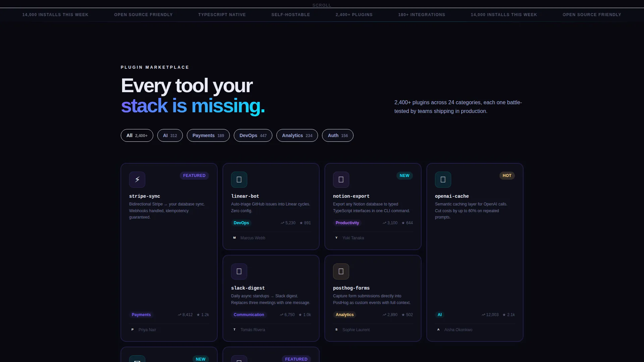Show DevOps plugins filter
Viewport: 644px width, 362px height.
[x=253, y=135]
